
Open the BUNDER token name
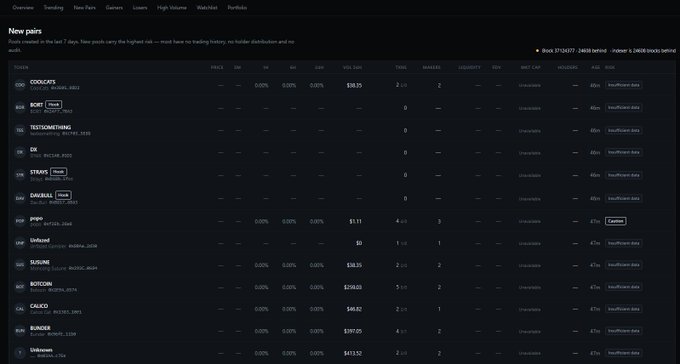point(40,328)
